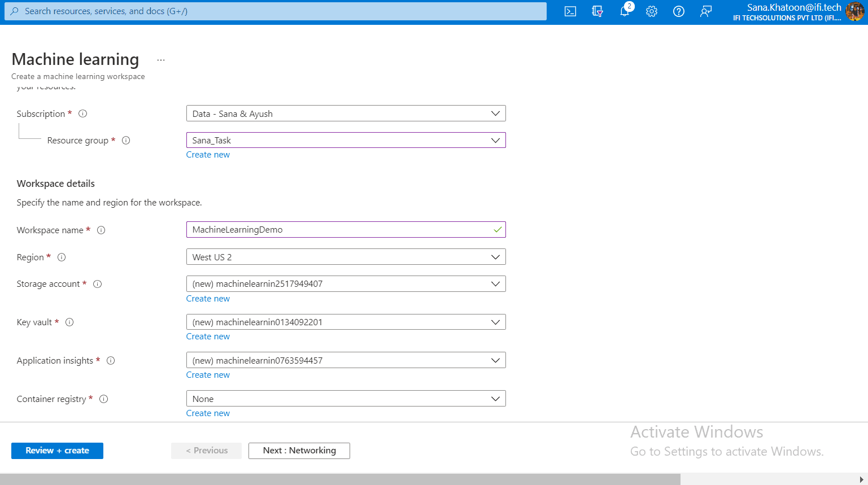This screenshot has width=868, height=485.
Task: Open portal settings gear
Action: point(652,11)
